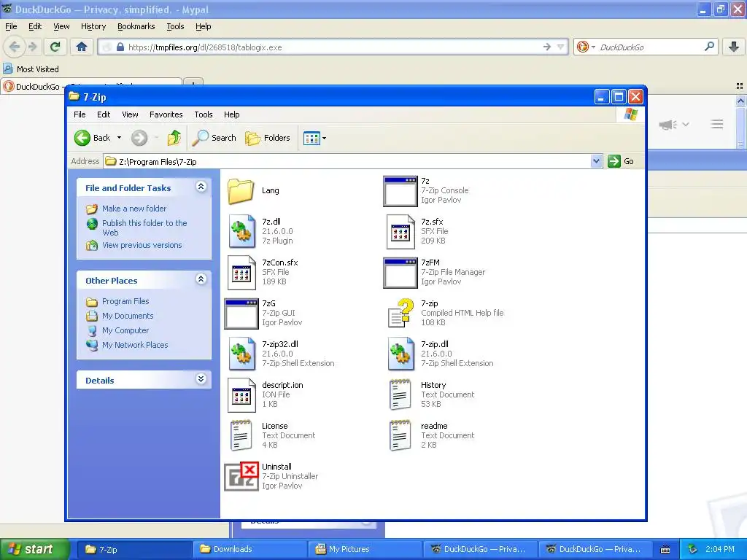This screenshot has height=560, width=747.
Task: Click the Go button next to Address
Action: [x=622, y=161]
